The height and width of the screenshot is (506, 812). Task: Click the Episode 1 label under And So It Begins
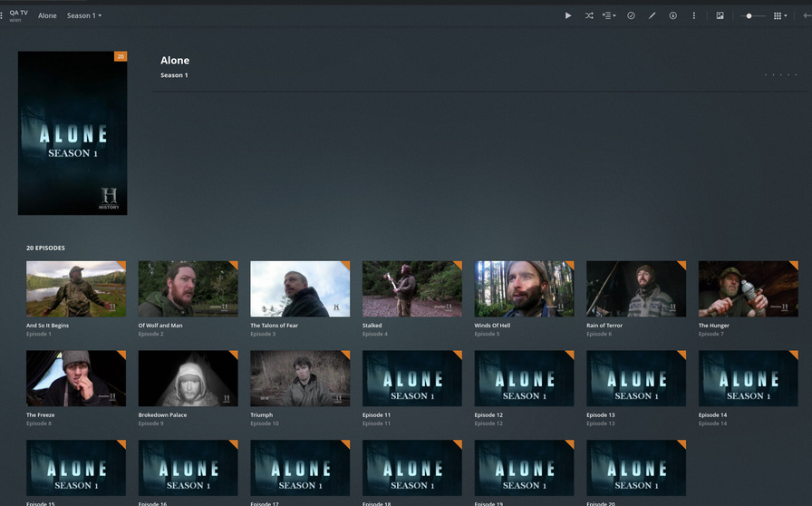point(39,335)
